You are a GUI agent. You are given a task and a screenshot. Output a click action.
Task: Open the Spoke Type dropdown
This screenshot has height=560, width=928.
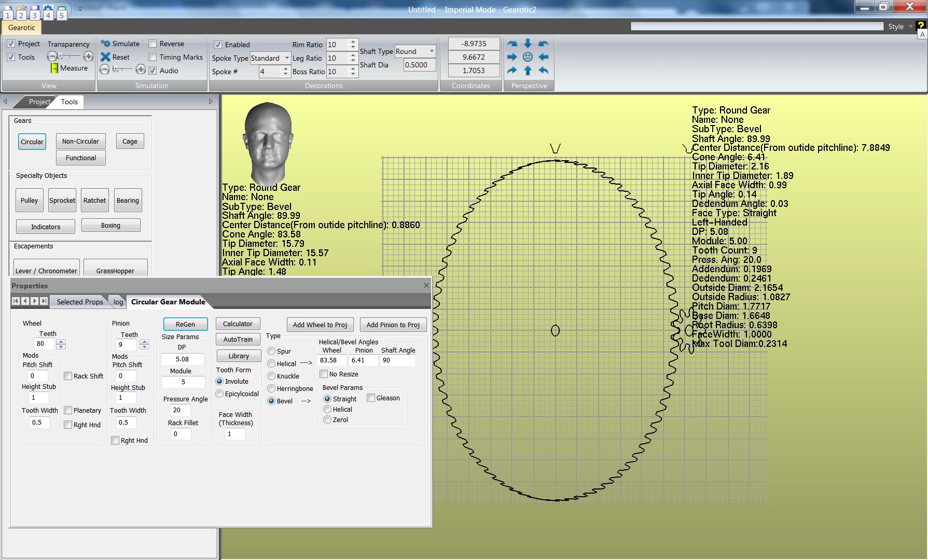(287, 58)
